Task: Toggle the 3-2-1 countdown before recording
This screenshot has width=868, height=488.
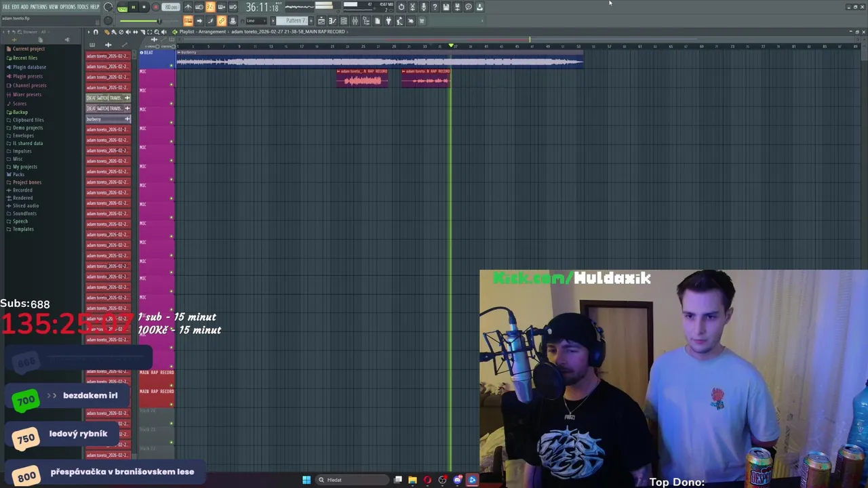Action: pyautogui.click(x=210, y=7)
